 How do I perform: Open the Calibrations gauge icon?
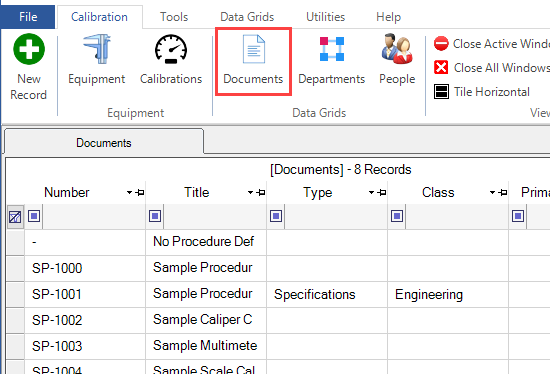click(171, 49)
